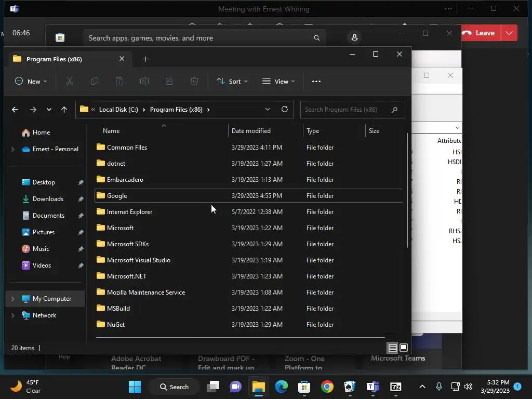Sort by the Type column header

tap(312, 130)
